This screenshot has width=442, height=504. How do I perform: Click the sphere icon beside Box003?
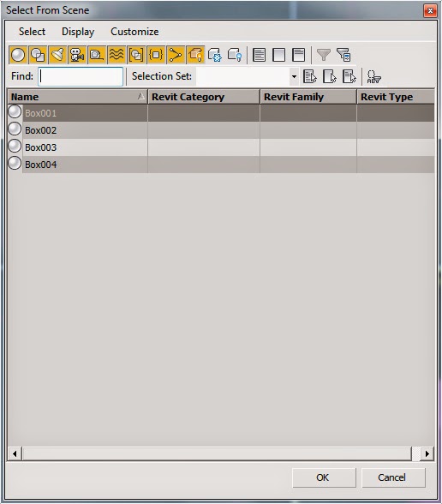(x=15, y=146)
